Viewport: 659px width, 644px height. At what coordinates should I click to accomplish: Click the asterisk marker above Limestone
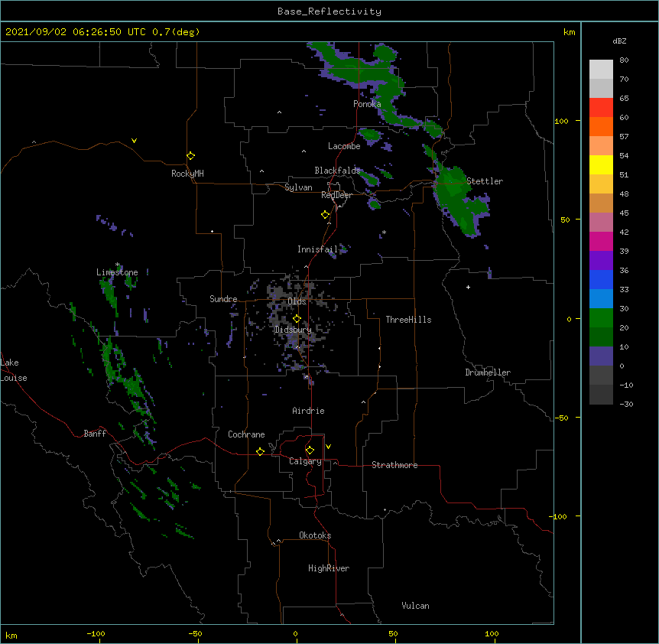click(x=118, y=265)
